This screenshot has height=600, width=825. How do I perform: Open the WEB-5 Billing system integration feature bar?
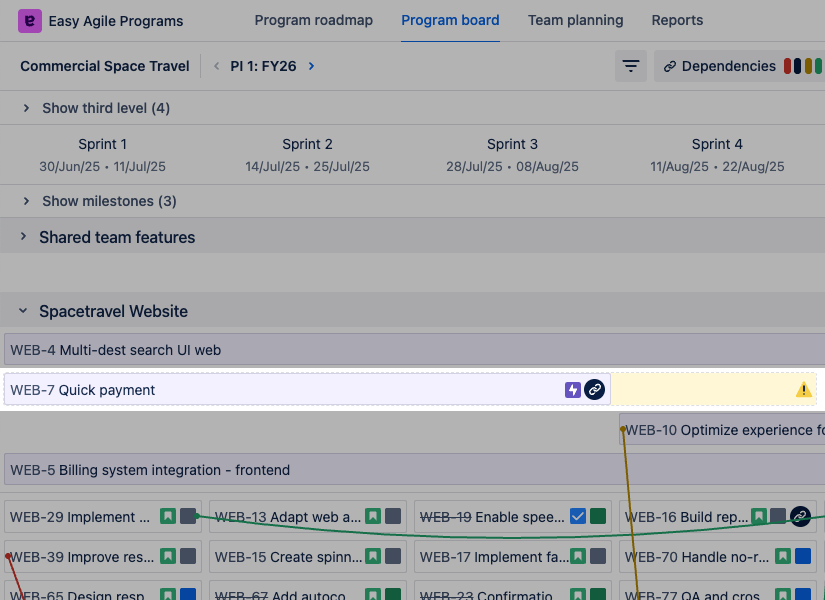pos(300,470)
